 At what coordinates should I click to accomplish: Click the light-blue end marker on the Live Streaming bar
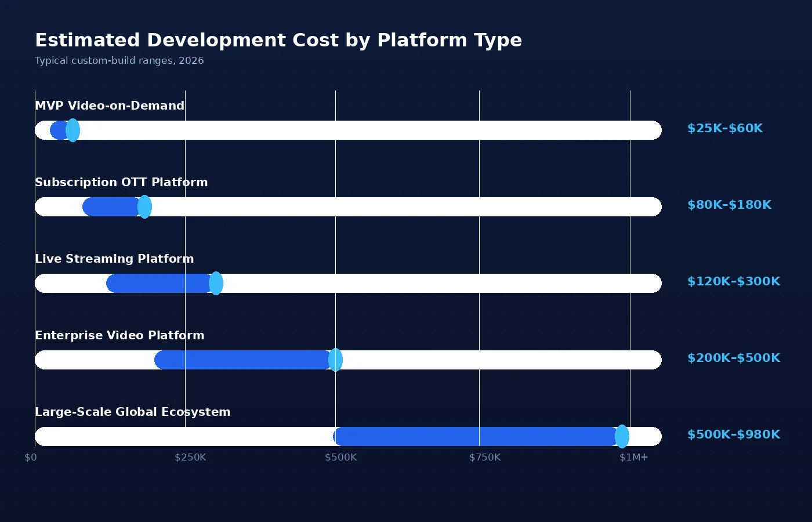tap(216, 283)
